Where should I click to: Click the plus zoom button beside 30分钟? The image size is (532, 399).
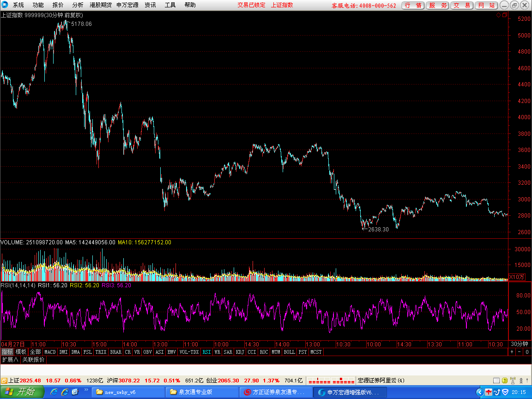pyautogui.click(x=512, y=352)
